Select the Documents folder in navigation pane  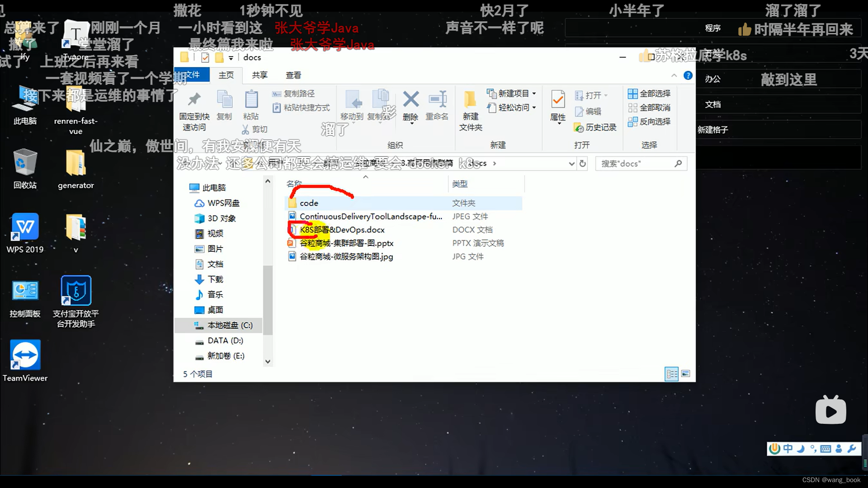pos(209,264)
